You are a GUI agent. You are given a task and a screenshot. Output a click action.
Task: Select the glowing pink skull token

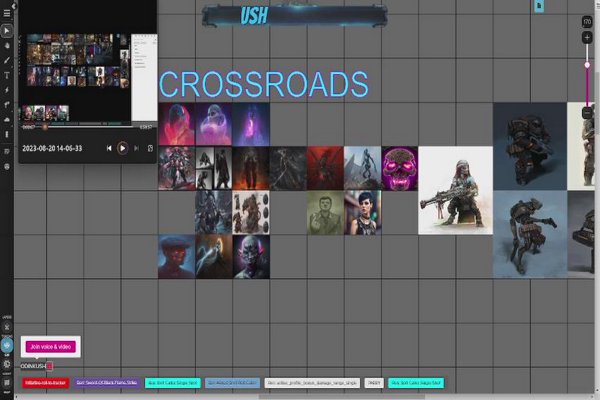(x=399, y=168)
